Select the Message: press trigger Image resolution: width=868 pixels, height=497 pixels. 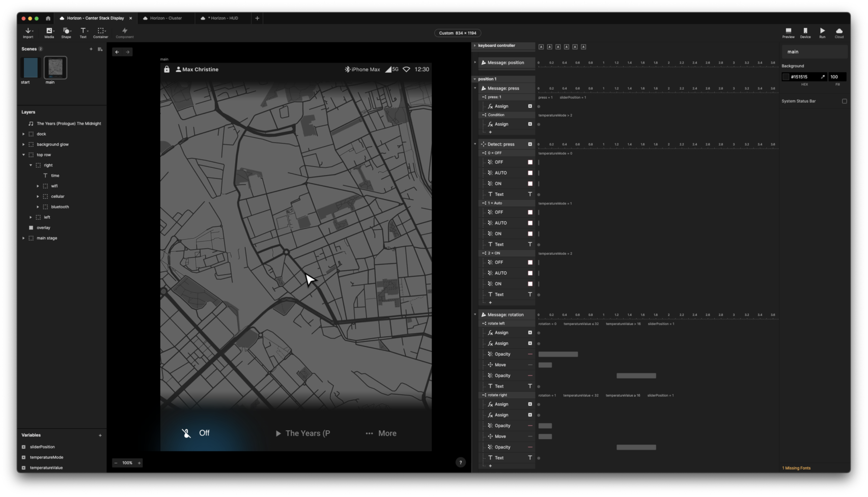(507, 89)
